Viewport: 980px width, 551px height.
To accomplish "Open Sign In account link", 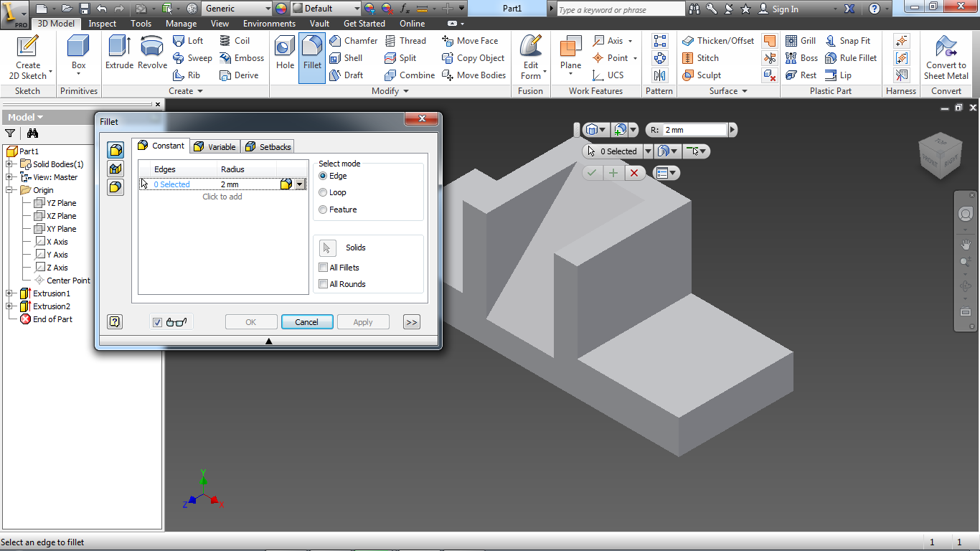I will (778, 9).
